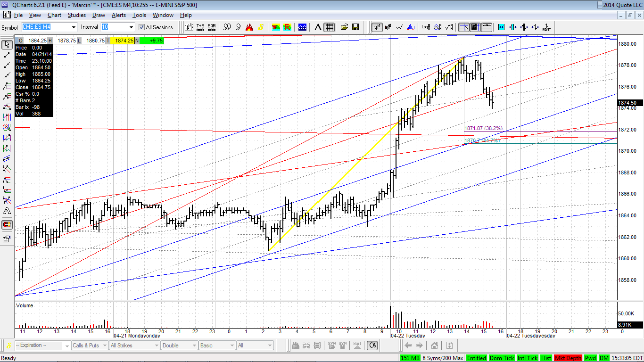Screen dimensions: 644x362
Task: Click the Dom Tick status indicator
Action: point(502,358)
